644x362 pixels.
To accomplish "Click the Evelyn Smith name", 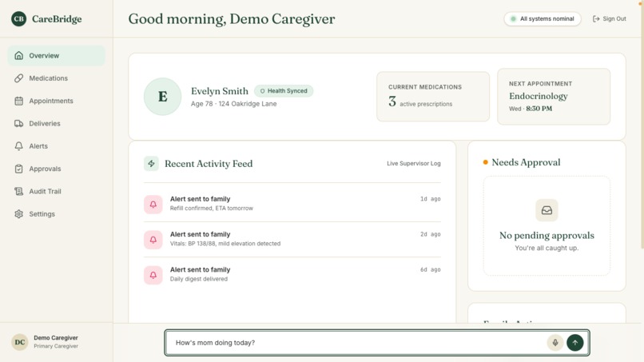I will 219,91.
